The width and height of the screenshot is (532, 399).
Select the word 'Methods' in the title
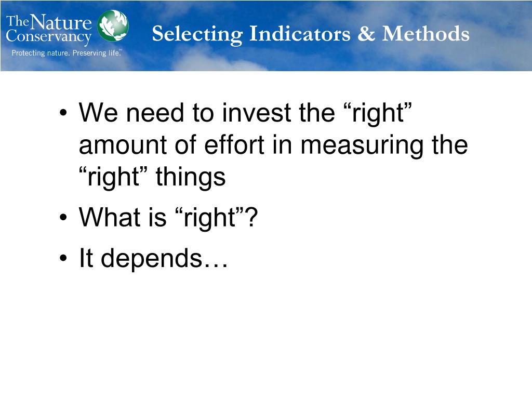pos(426,34)
